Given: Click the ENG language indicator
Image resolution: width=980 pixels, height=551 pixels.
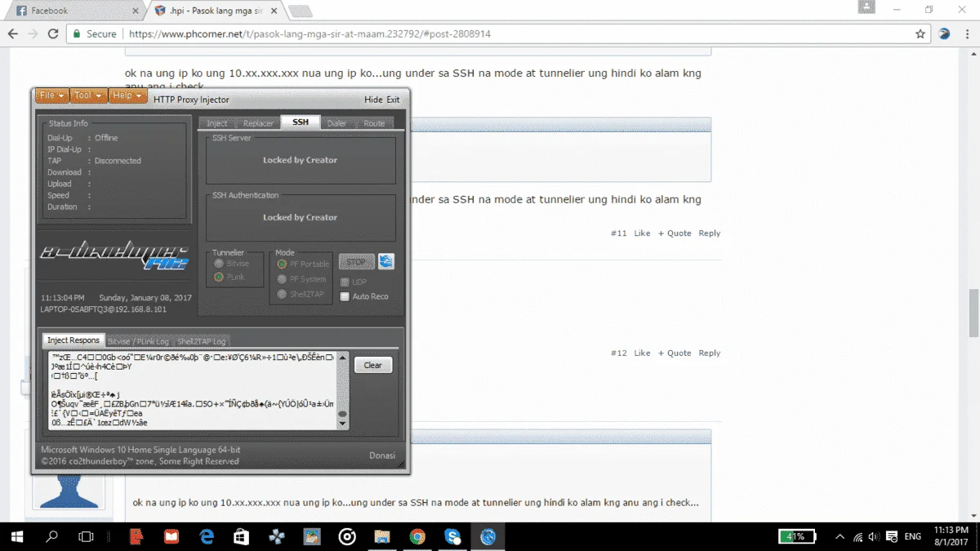Looking at the screenshot, I should coord(912,536).
